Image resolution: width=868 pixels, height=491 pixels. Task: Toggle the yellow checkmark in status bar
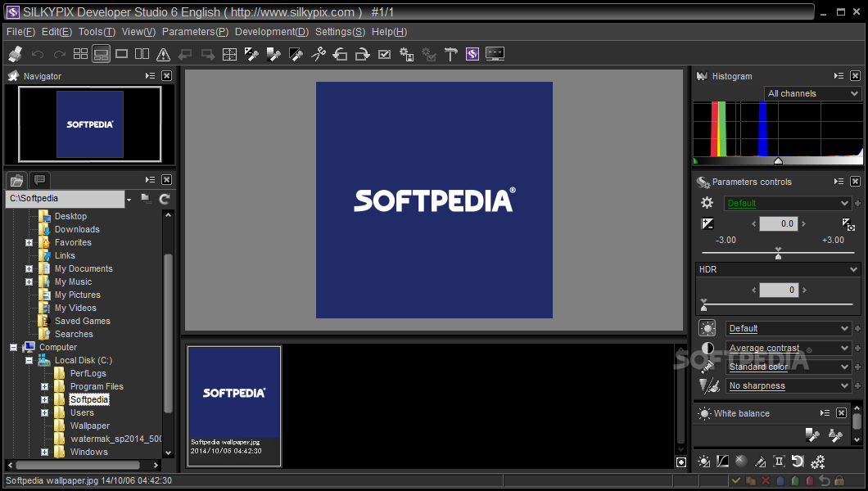(x=735, y=480)
